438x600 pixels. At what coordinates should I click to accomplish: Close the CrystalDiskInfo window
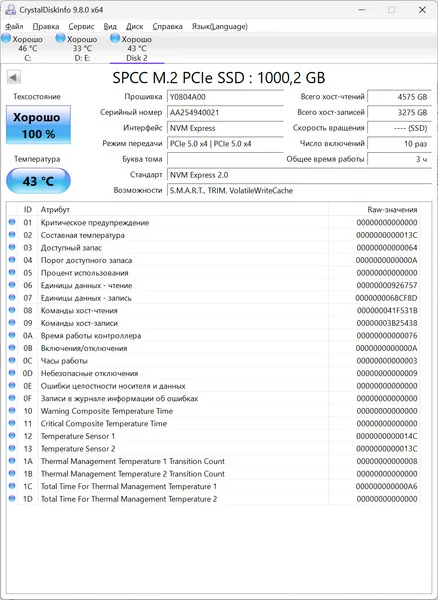422,10
